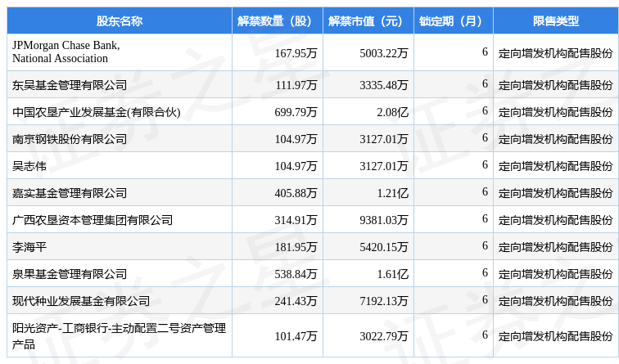Image resolution: width=619 pixels, height=364 pixels.
Task: Click the 限售类型 column header
Action: click(x=556, y=21)
